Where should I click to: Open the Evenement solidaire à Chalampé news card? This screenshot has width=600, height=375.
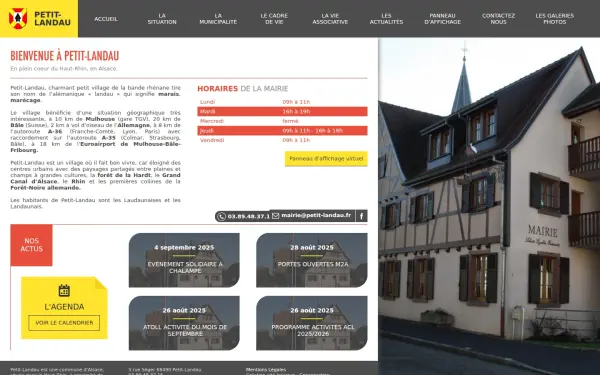pos(184,260)
